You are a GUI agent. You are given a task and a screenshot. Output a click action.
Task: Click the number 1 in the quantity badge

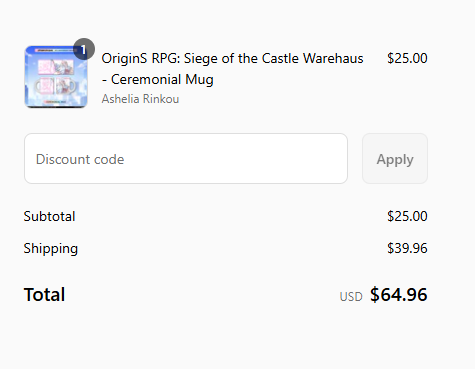pos(83,50)
